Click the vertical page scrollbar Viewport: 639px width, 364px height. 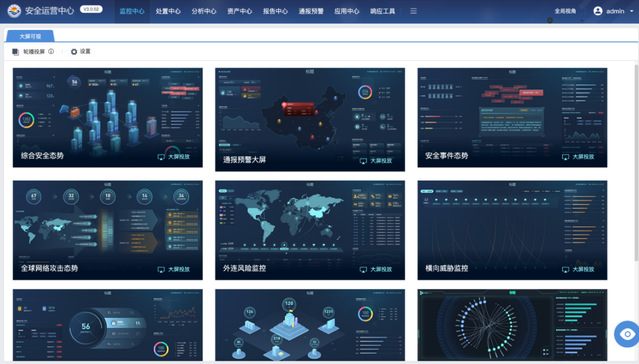[636, 163]
